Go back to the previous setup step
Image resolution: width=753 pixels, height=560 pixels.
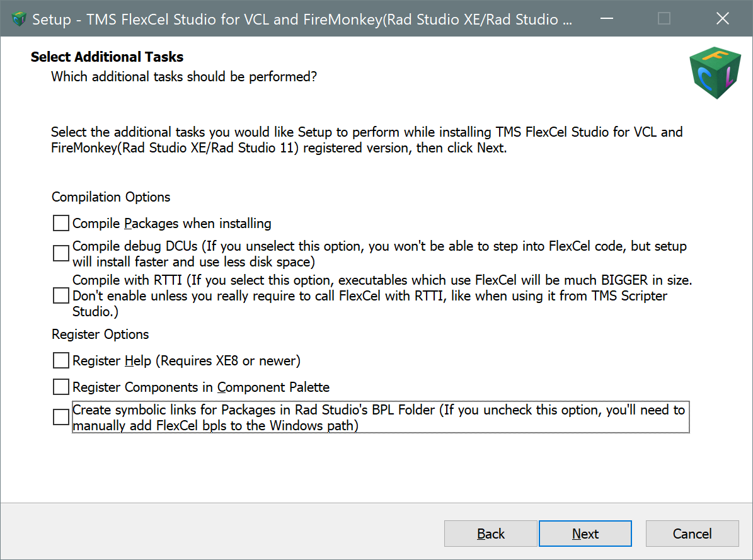(x=490, y=534)
